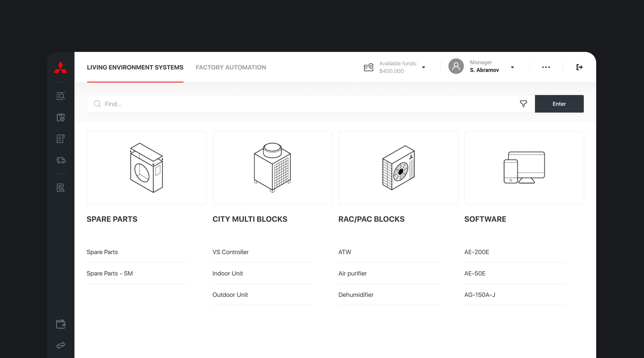Open the document warning sidebar icon

61,188
